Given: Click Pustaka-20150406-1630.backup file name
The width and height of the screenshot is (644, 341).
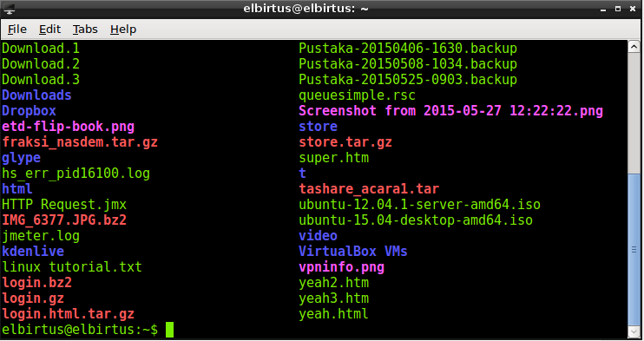Looking at the screenshot, I should click(x=408, y=49).
